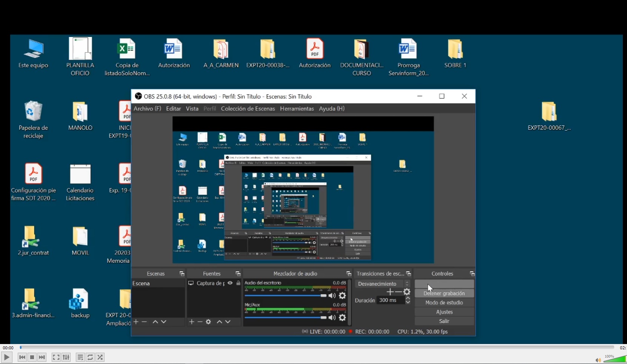This screenshot has width=627, height=364.
Task: Click the shuffle icon in player controls
Action: pyautogui.click(x=100, y=357)
